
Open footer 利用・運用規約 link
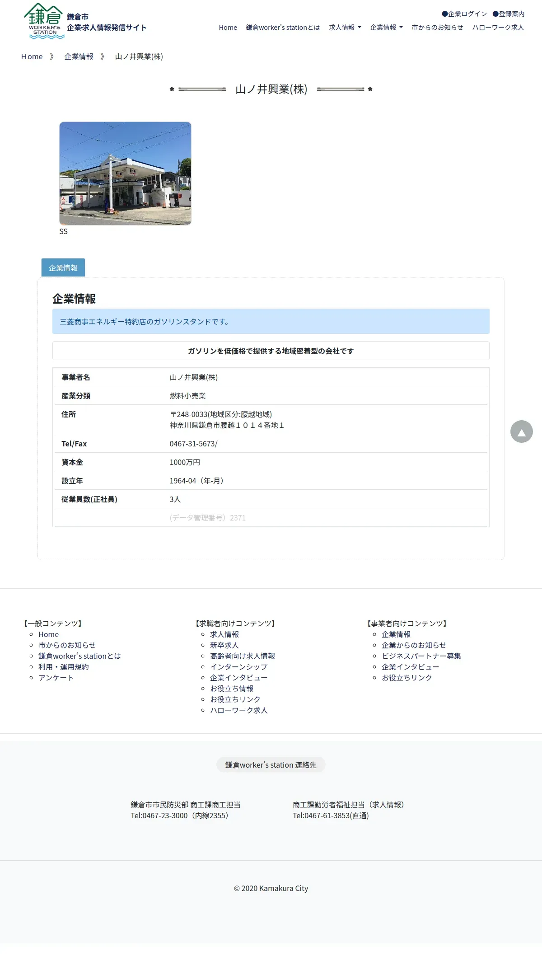(63, 667)
